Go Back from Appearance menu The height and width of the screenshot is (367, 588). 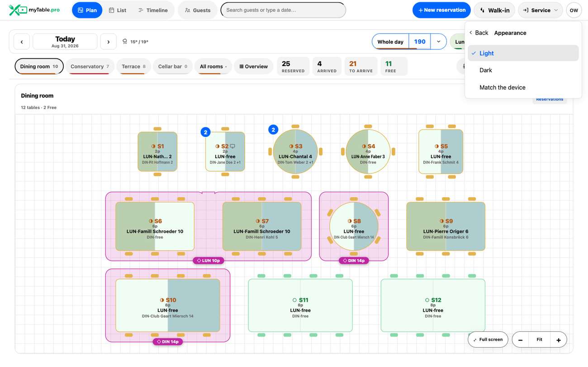[x=479, y=33]
